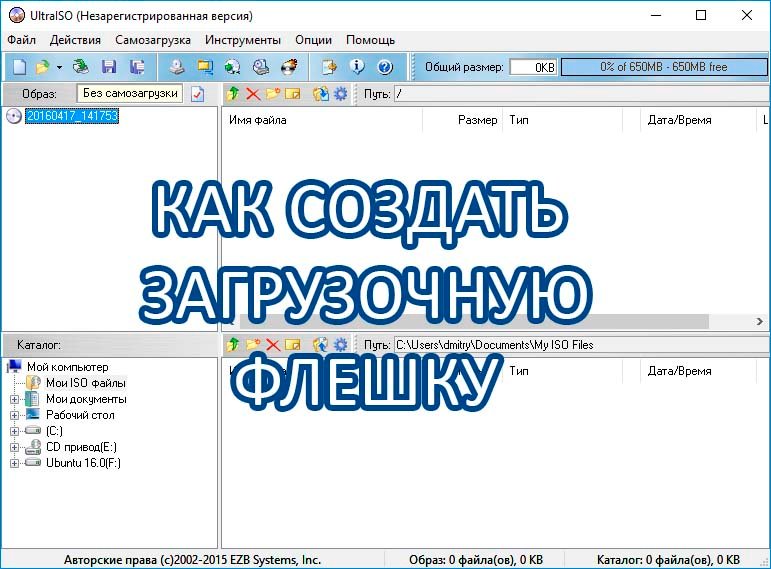Viewport: 771px width, 569px height.
Task: Click the document with orange arrow icon
Action: [x=329, y=67]
